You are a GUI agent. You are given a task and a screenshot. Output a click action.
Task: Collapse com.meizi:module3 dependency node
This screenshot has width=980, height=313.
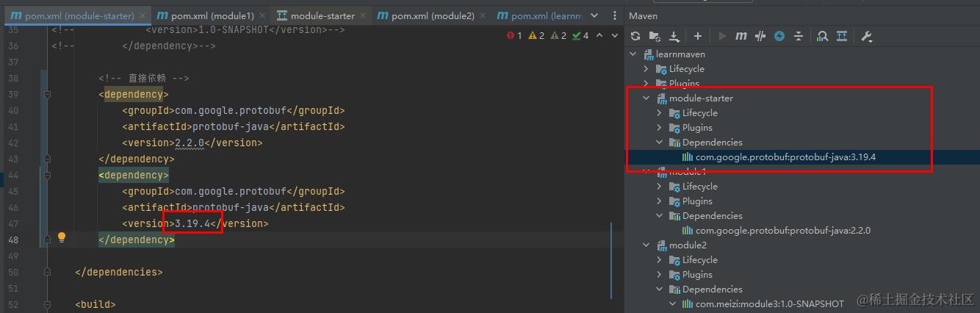(673, 303)
